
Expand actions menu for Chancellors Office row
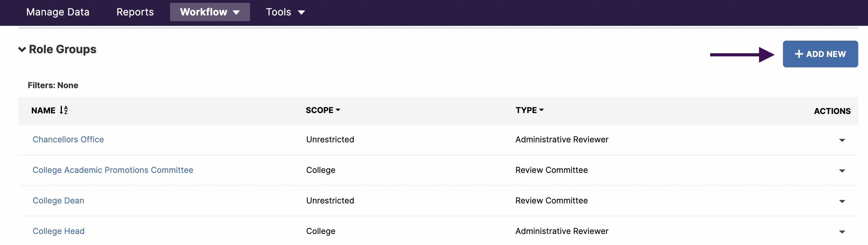click(842, 140)
